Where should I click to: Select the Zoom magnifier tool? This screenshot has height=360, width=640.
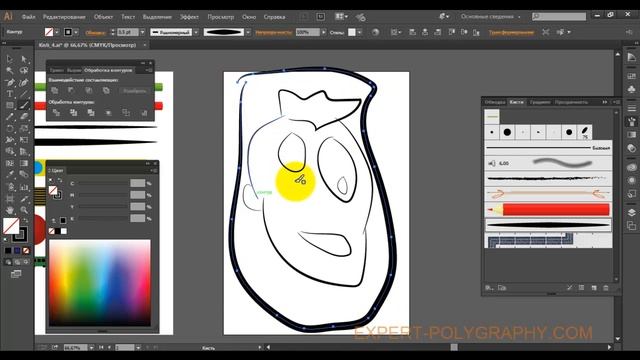pos(24,210)
